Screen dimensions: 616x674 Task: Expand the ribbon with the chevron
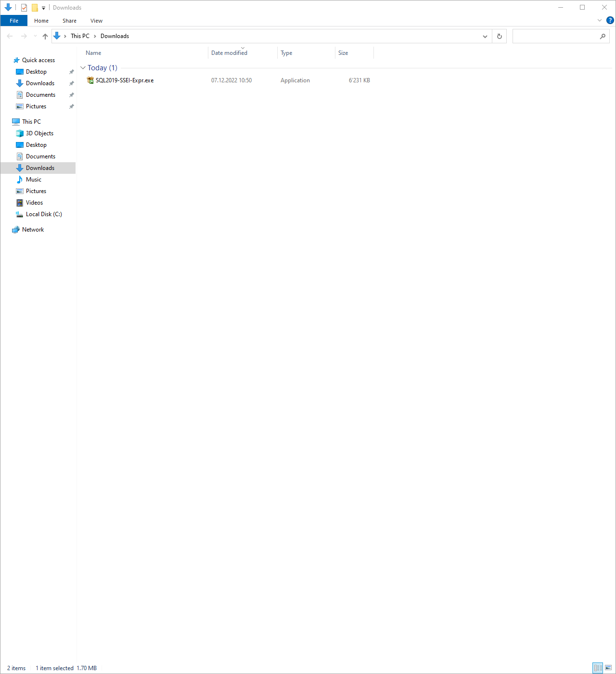(600, 20)
